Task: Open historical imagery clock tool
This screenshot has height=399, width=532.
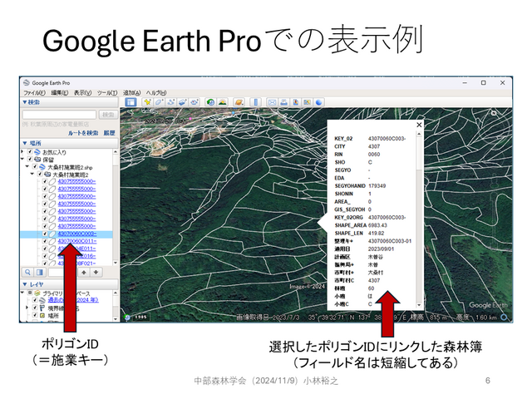Action: [x=210, y=102]
